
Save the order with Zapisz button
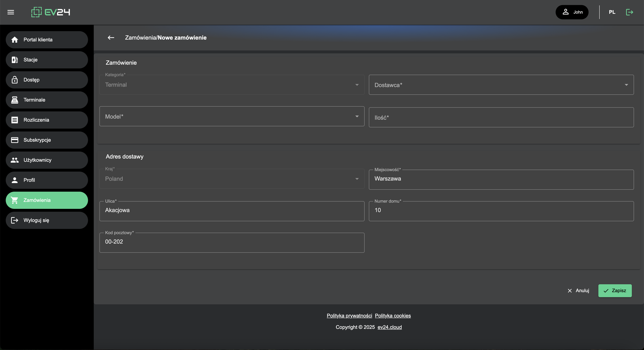click(x=615, y=290)
